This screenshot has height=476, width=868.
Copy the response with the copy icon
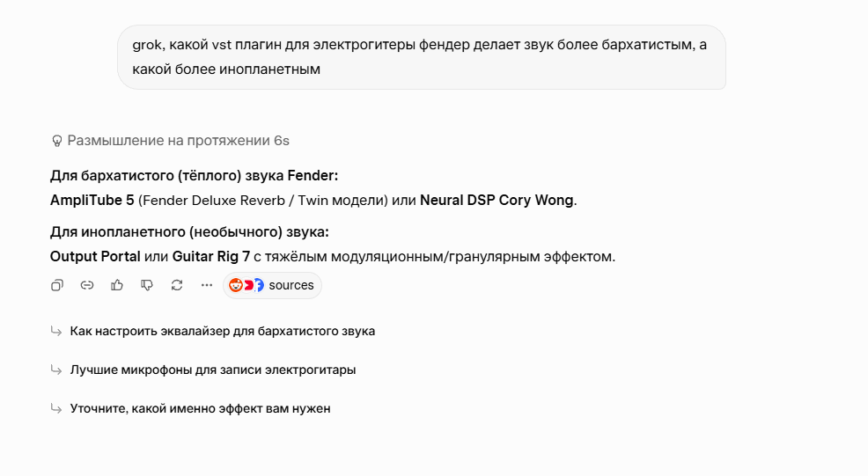(57, 286)
